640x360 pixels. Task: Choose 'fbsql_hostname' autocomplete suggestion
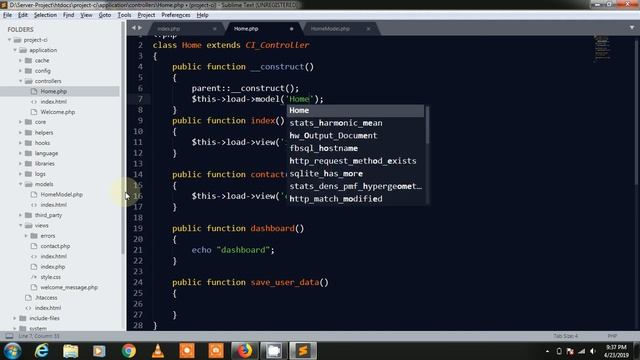356,148
